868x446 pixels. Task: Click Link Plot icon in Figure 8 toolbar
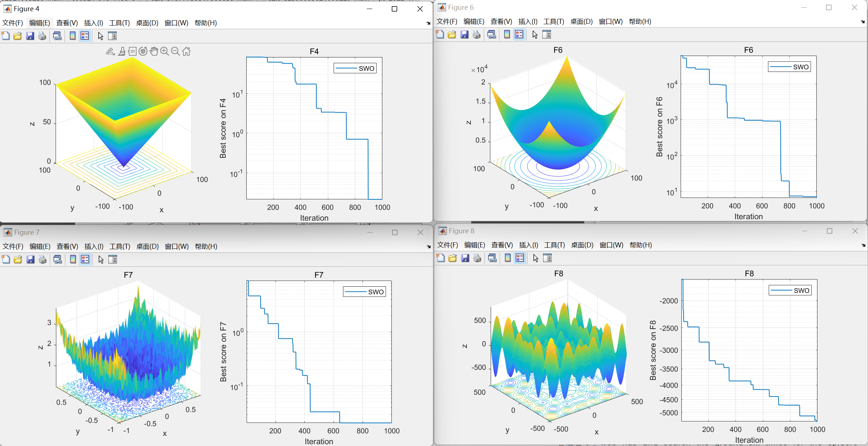pos(492,258)
